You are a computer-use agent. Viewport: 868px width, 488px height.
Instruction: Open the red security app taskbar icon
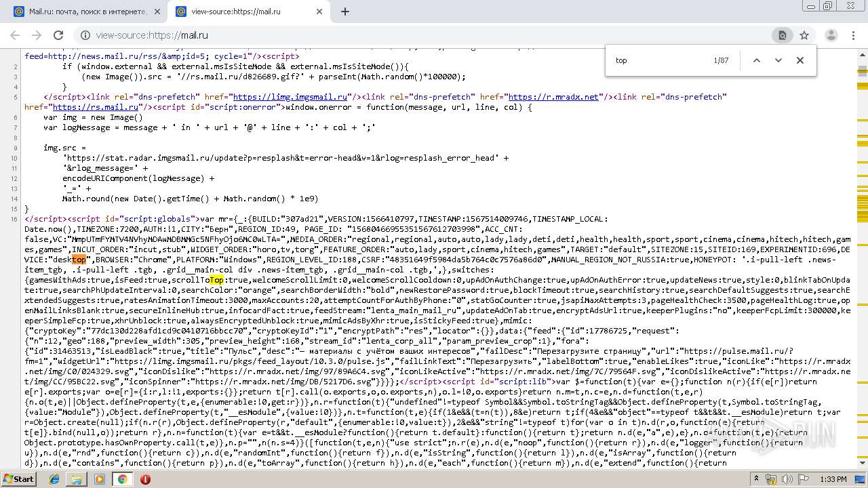pyautogui.click(x=145, y=479)
